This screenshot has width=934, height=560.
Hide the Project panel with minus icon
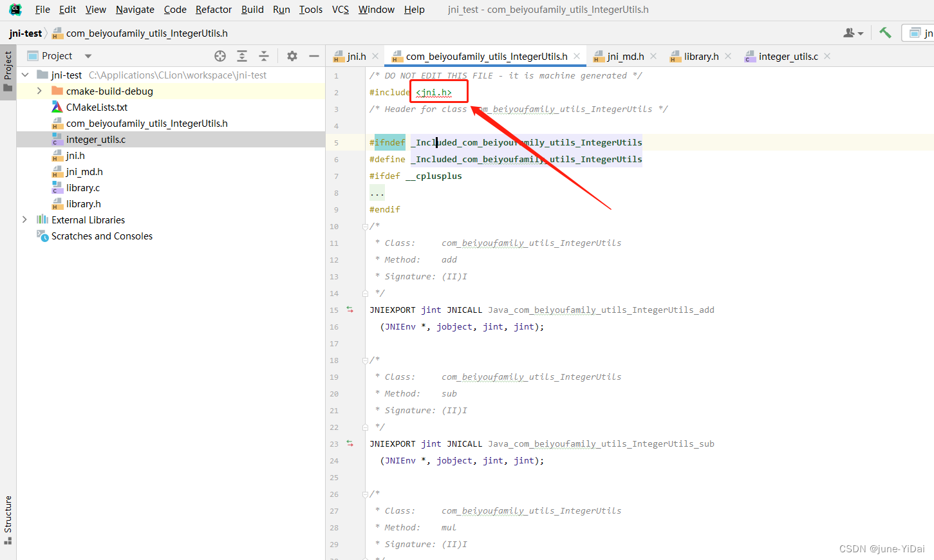[314, 56]
